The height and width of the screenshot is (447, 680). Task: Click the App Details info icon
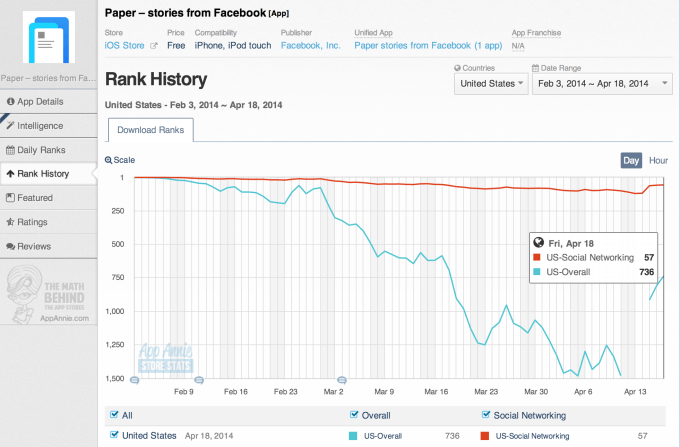(10, 102)
